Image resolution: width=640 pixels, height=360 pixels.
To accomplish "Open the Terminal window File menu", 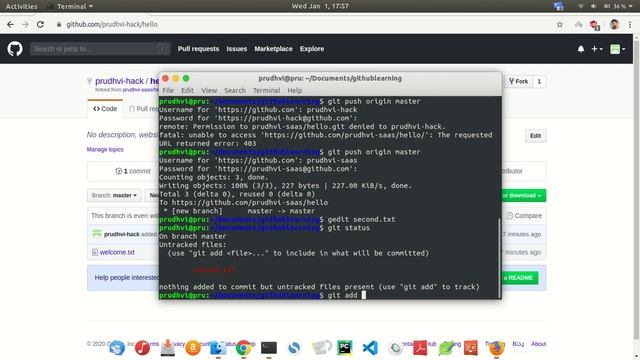I will point(168,91).
